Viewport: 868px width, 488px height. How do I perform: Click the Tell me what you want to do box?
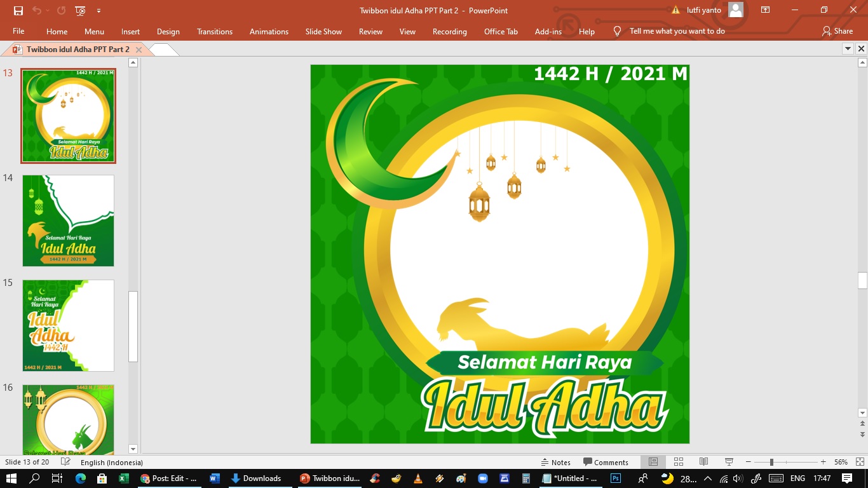(x=677, y=31)
